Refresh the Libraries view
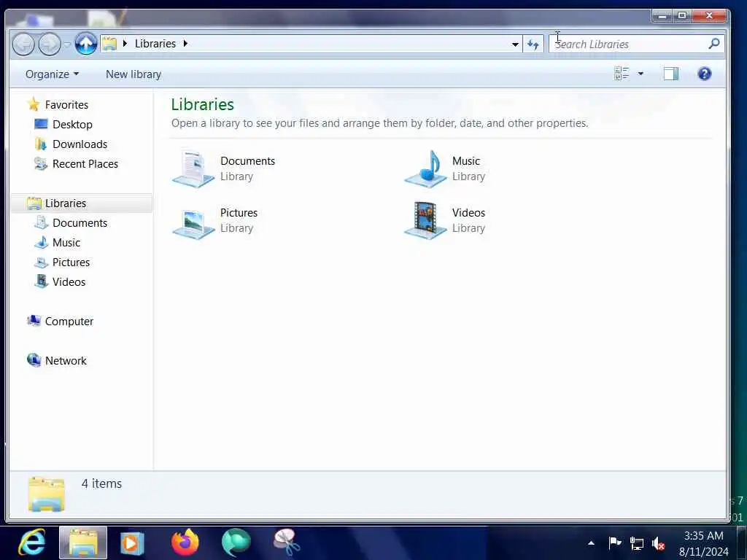This screenshot has height=560, width=747. (x=533, y=44)
